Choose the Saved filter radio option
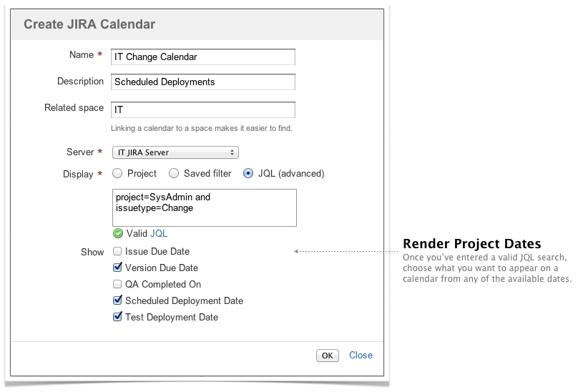The height and width of the screenshot is (392, 583). click(x=173, y=173)
